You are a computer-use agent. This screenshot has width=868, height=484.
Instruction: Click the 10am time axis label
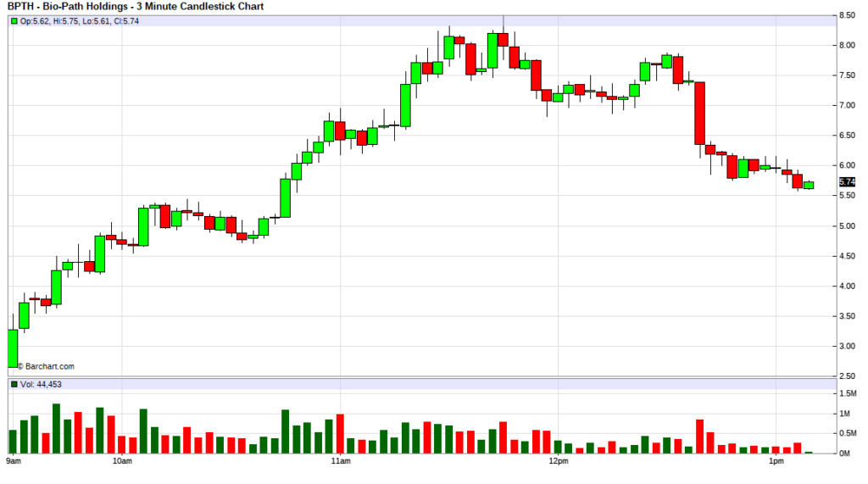click(121, 462)
